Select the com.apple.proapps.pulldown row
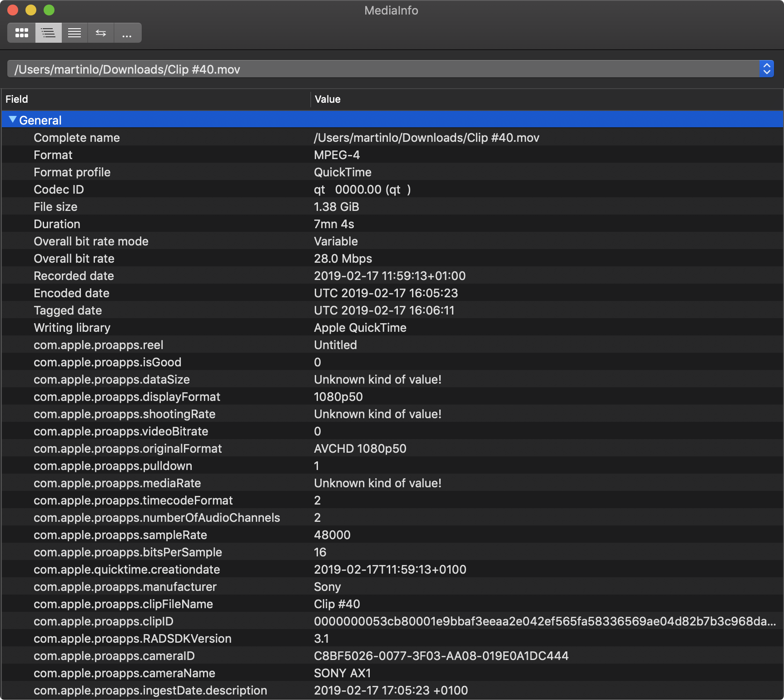784x700 pixels. pyautogui.click(x=392, y=466)
